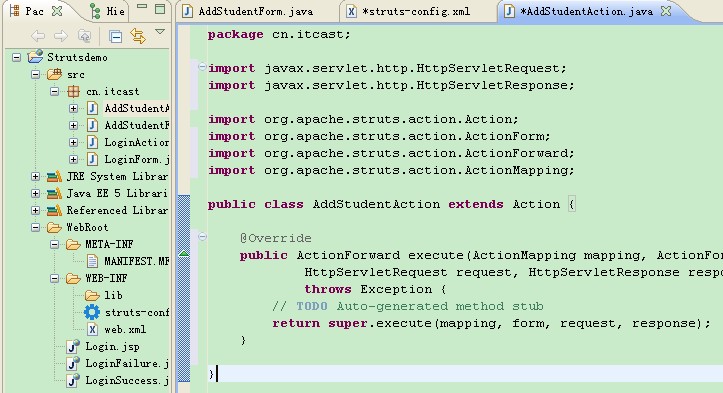Open the struts-config.xml editor tab
This screenshot has width=723, height=393.
(409, 12)
